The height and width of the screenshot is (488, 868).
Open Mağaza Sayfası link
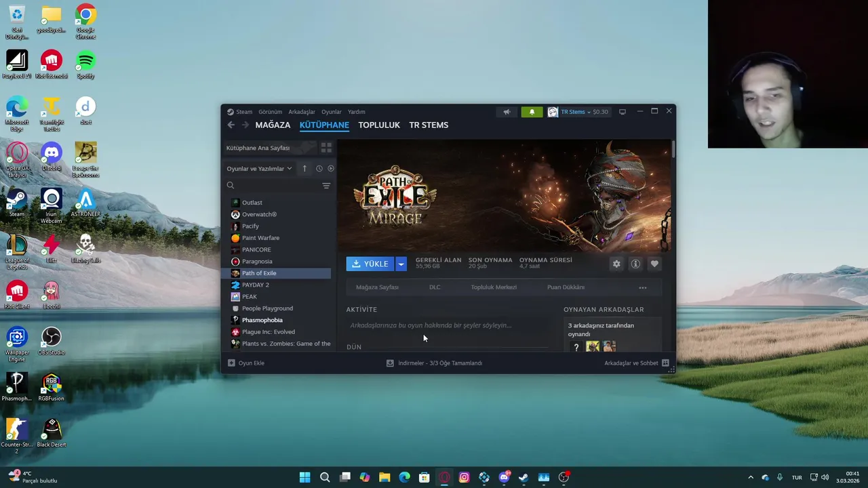(x=377, y=287)
